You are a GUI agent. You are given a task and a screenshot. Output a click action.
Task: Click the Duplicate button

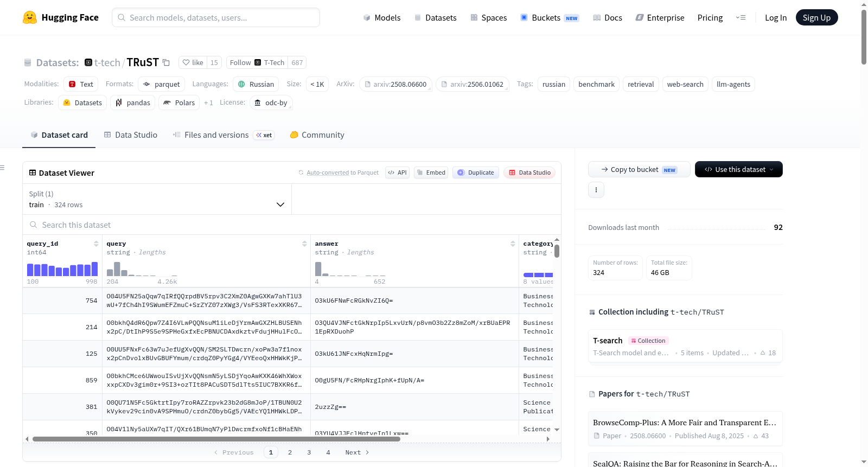click(x=476, y=172)
